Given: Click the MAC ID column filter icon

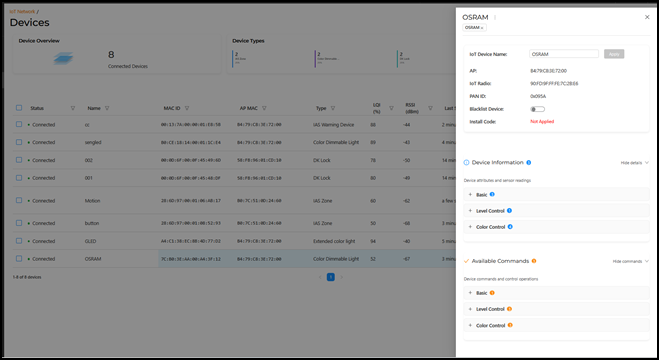Looking at the screenshot, I should tap(187, 108).
